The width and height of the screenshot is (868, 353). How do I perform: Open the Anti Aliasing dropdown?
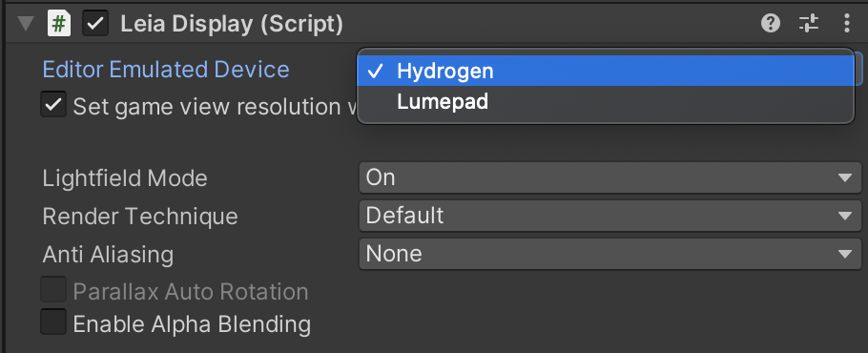610,254
